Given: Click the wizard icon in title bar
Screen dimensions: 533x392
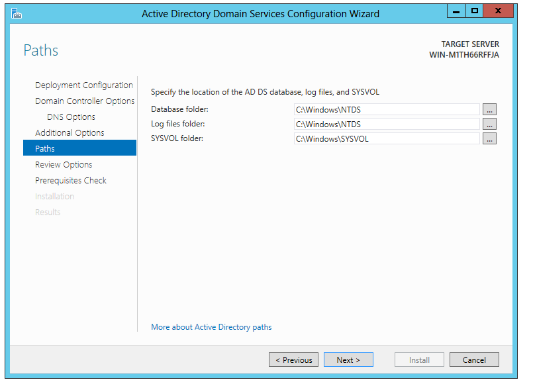Looking at the screenshot, I should coord(17,13).
